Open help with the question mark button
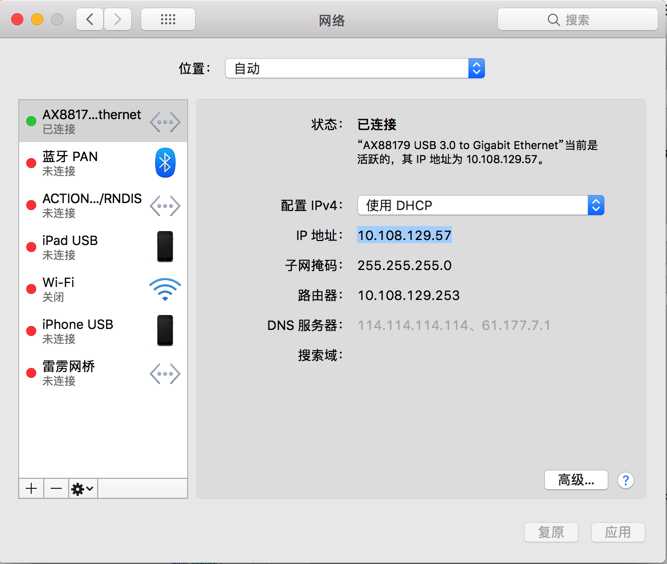Screen dimensions: 667x564 pos(625,481)
